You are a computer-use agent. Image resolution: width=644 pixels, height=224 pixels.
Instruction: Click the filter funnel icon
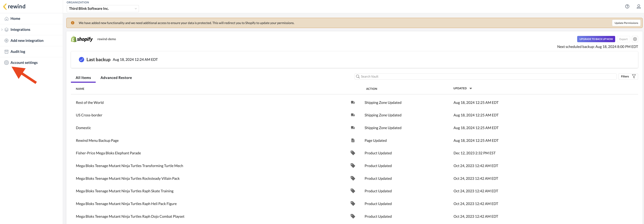coord(634,77)
